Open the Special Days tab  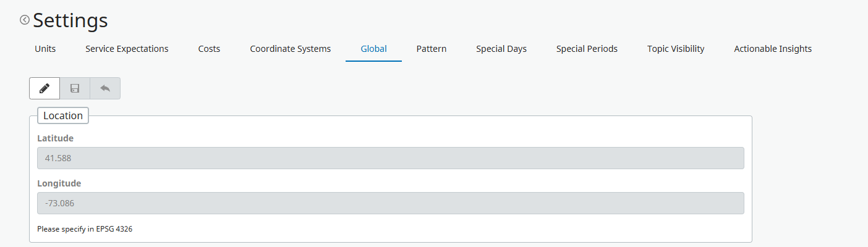tap(501, 49)
